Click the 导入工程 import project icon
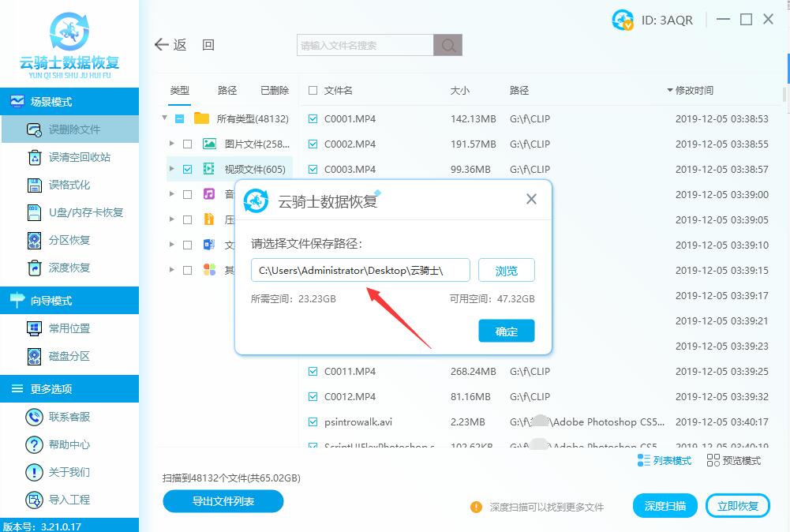The height and width of the screenshot is (532, 790). coord(34,500)
